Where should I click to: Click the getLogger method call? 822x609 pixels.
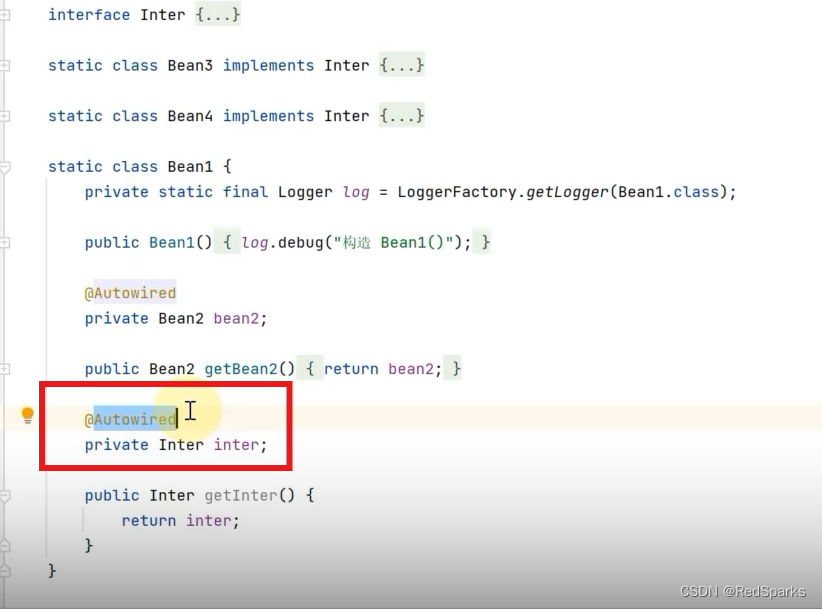click(x=567, y=192)
